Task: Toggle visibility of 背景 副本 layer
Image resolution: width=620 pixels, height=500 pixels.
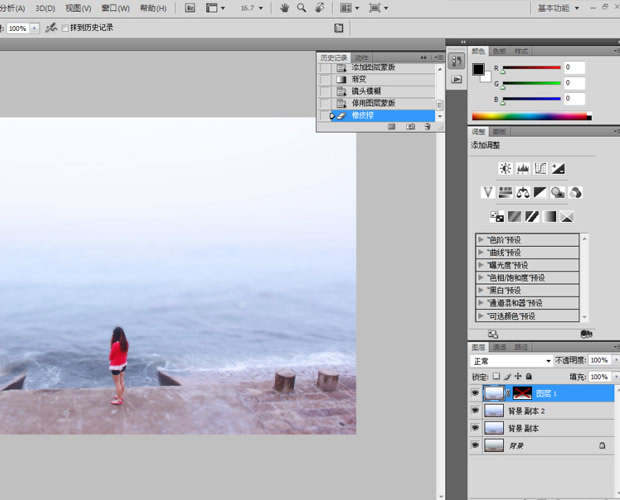Action: tap(475, 428)
